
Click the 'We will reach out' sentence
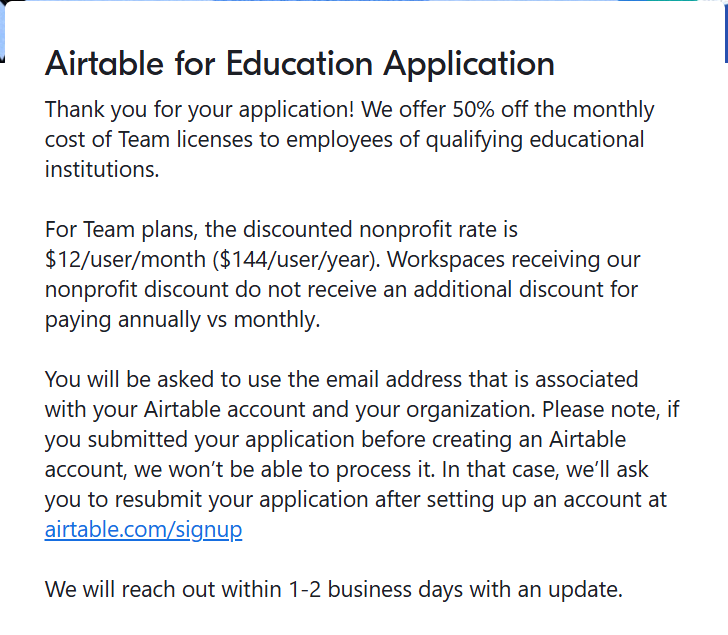(x=333, y=590)
